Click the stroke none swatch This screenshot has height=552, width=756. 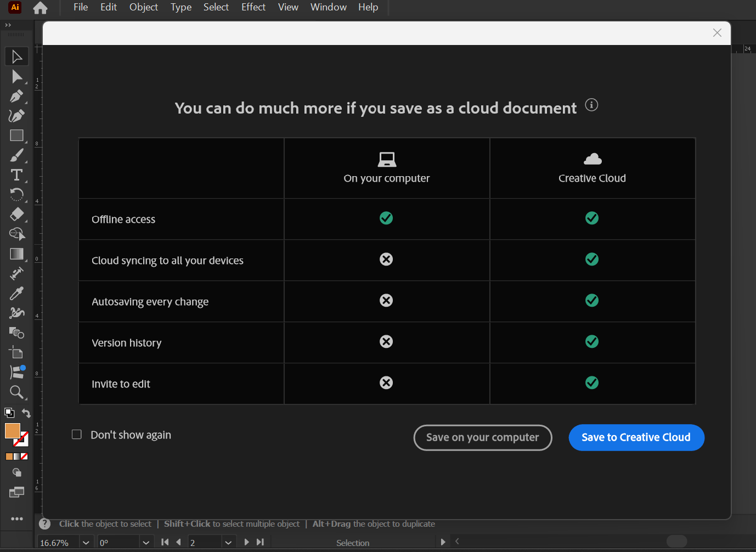23,442
